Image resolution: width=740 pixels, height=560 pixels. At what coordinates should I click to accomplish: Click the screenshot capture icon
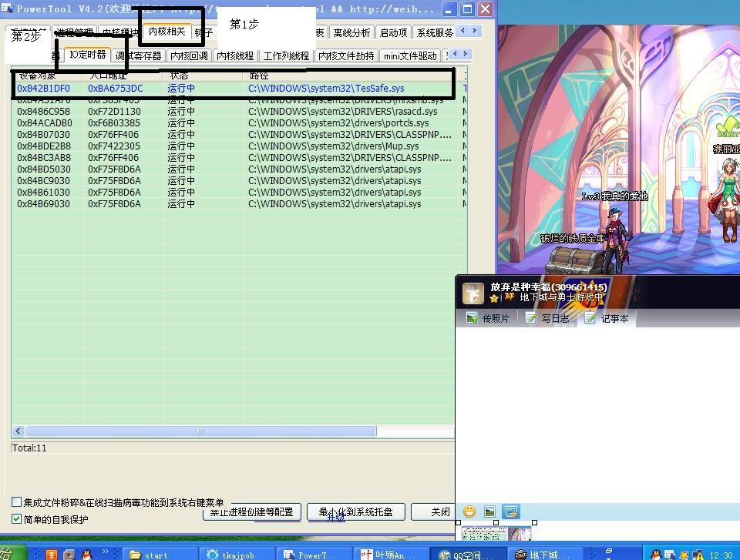510,511
